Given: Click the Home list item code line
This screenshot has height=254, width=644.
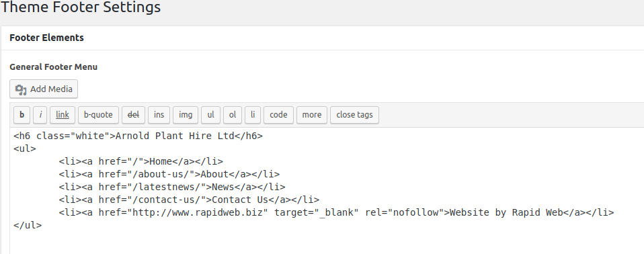Looking at the screenshot, I should tap(141, 161).
